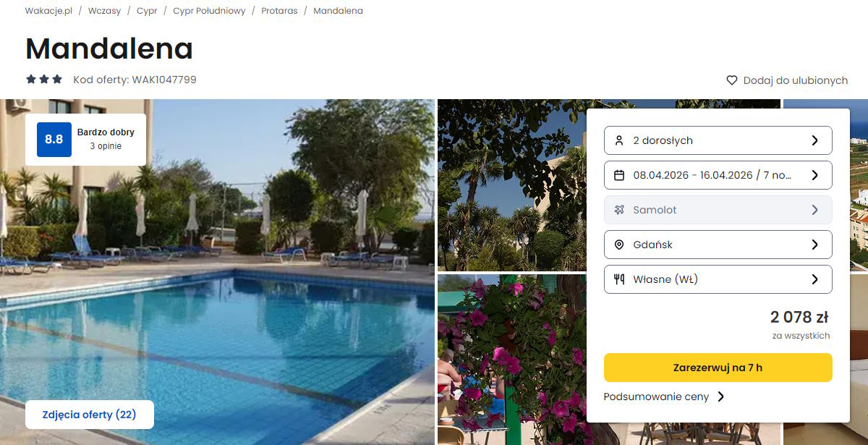The image size is (868, 445).
Task: Navigate to Wczasy breadcrumb
Action: tap(104, 11)
